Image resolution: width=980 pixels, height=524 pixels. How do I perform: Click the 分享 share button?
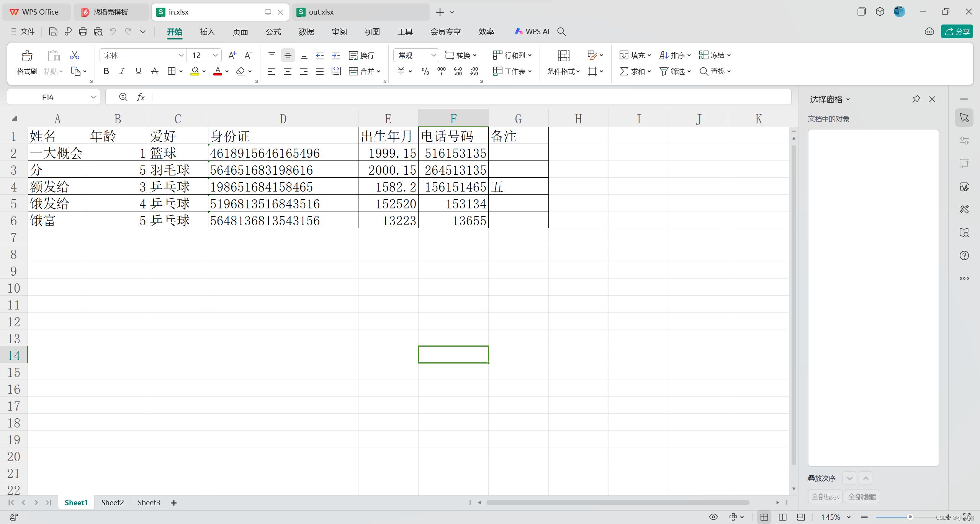[x=957, y=32]
